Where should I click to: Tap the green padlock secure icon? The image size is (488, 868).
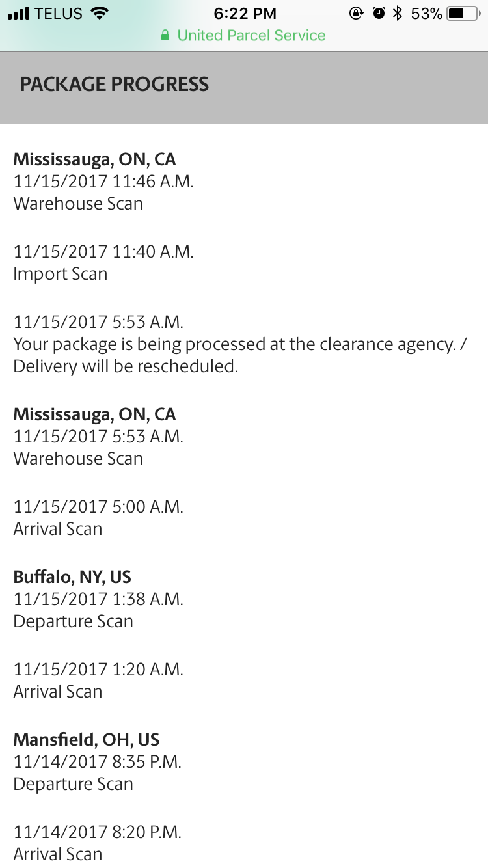[x=166, y=35]
